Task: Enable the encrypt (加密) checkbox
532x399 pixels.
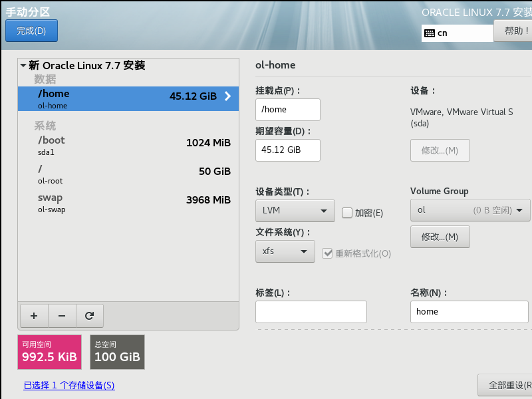Action: [x=346, y=213]
